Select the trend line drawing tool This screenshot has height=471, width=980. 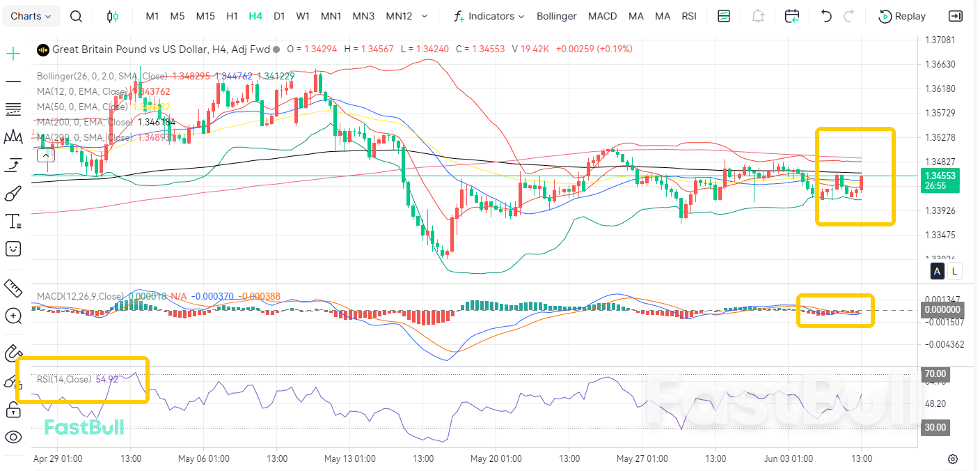click(13, 82)
